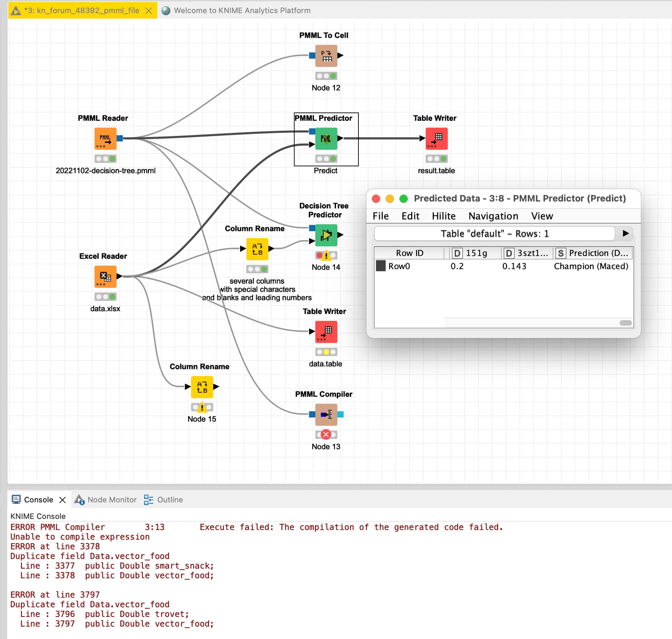The height and width of the screenshot is (639, 672).
Task: Click the 0.2 cell value
Action: [457, 266]
